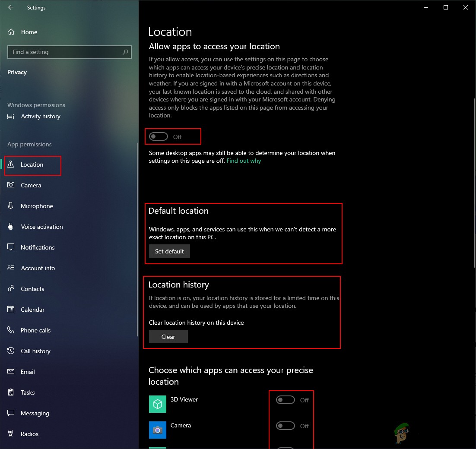Select the Voice activation icon
The width and height of the screenshot is (476, 449).
coord(12,227)
